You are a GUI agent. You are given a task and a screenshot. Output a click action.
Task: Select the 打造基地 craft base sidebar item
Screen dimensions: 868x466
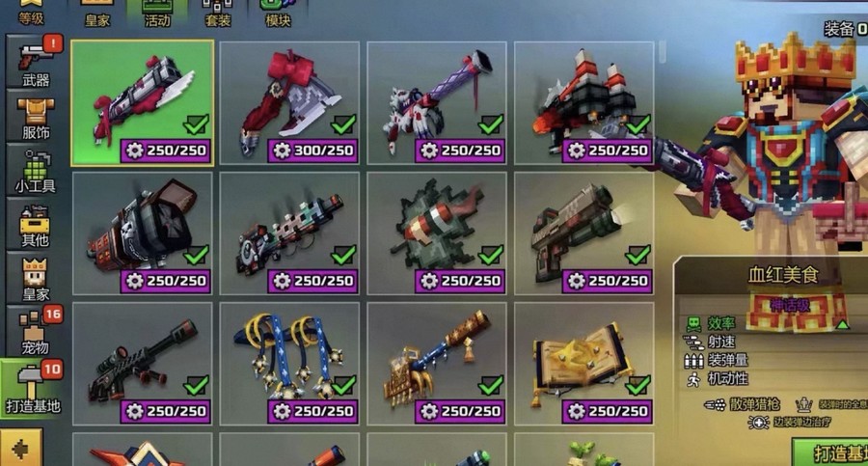pyautogui.click(x=32, y=387)
